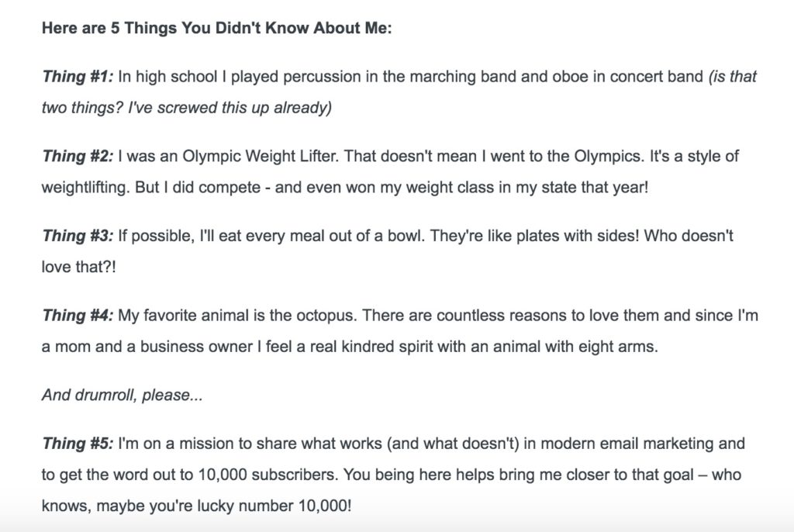Click the italic text 'I've screwed this up already'
The width and height of the screenshot is (794, 532).
pyautogui.click(x=228, y=108)
